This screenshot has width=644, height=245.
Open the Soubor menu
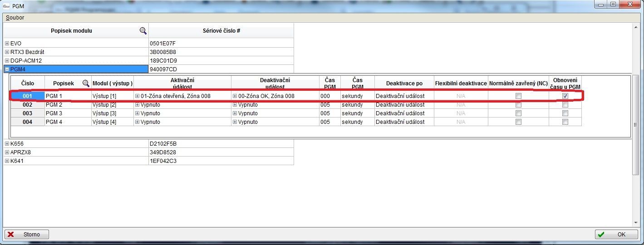(15, 18)
